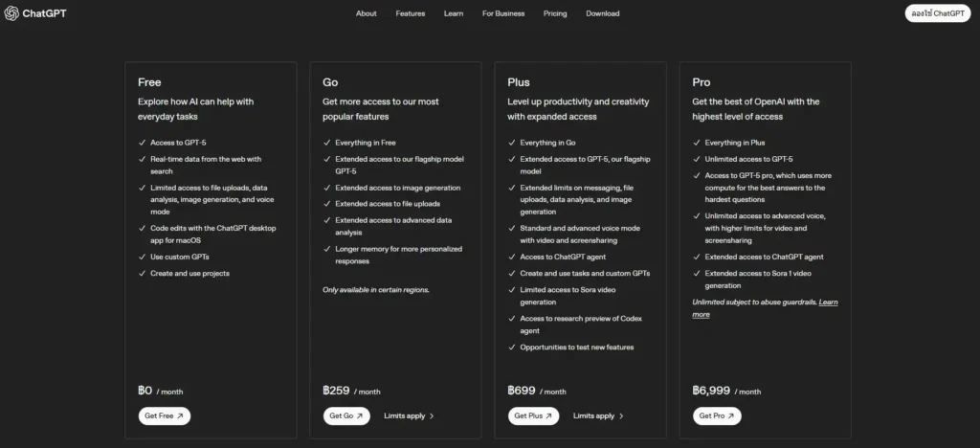The image size is (980, 448).
Task: Click the Learn navigation item
Action: pyautogui.click(x=454, y=13)
